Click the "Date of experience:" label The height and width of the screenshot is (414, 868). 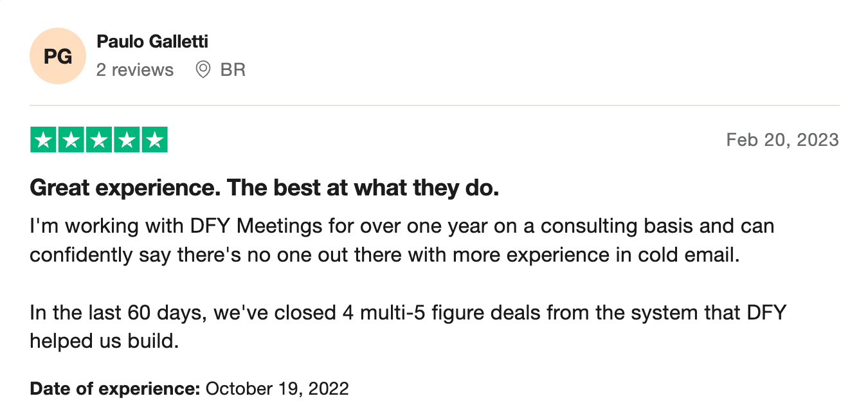coord(115,388)
